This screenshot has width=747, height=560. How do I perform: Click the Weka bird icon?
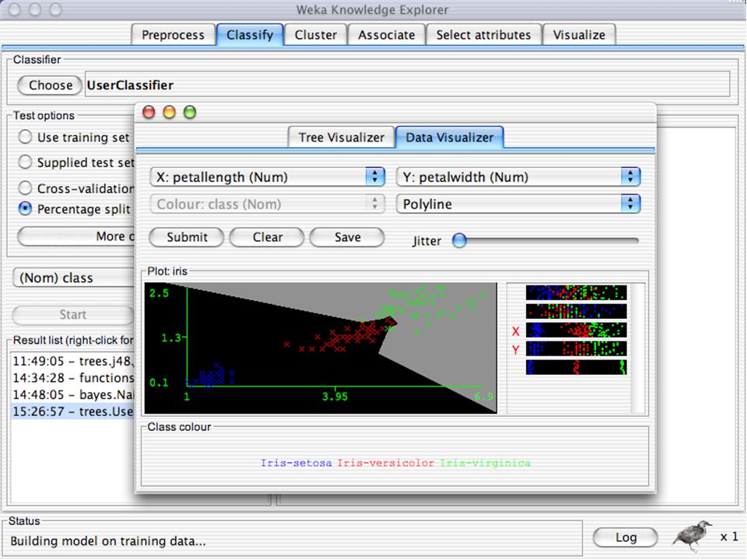tap(693, 535)
